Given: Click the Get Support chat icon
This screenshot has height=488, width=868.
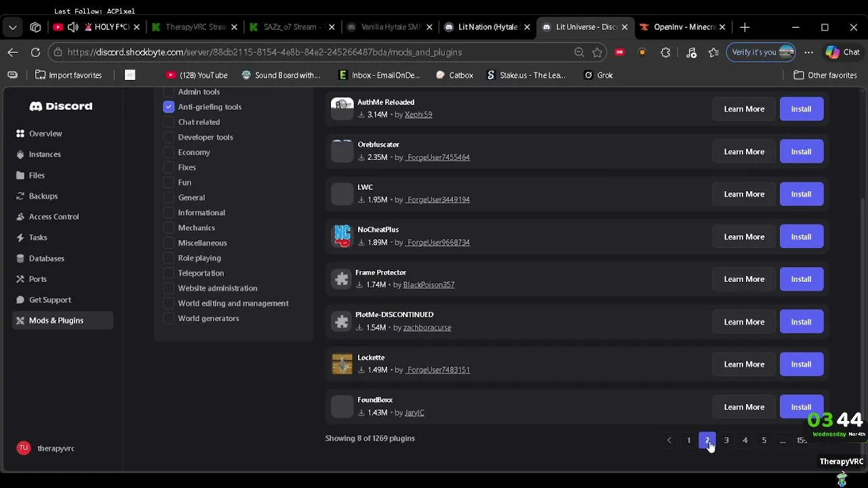Looking at the screenshot, I should point(20,300).
